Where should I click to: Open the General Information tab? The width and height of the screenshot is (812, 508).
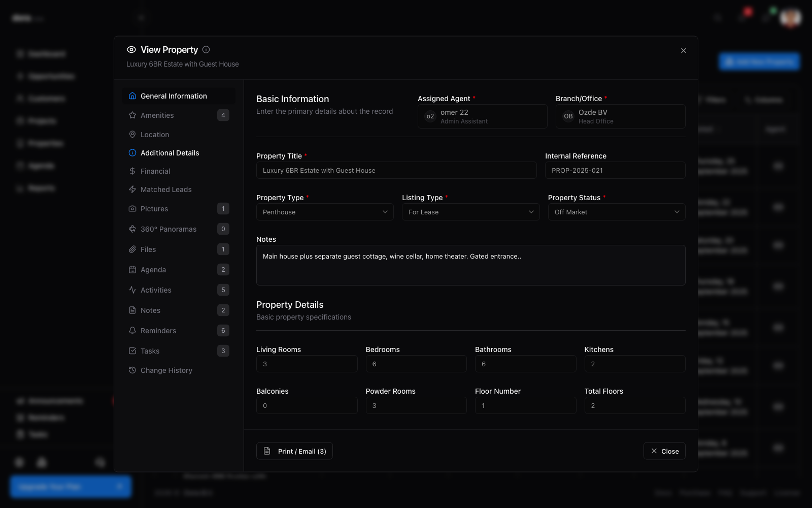pyautogui.click(x=179, y=96)
